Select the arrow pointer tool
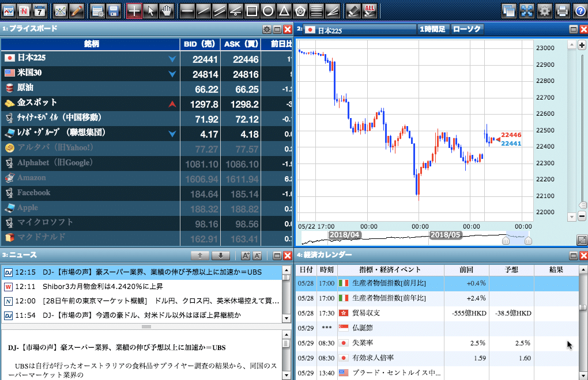The image size is (588, 380). (x=150, y=10)
